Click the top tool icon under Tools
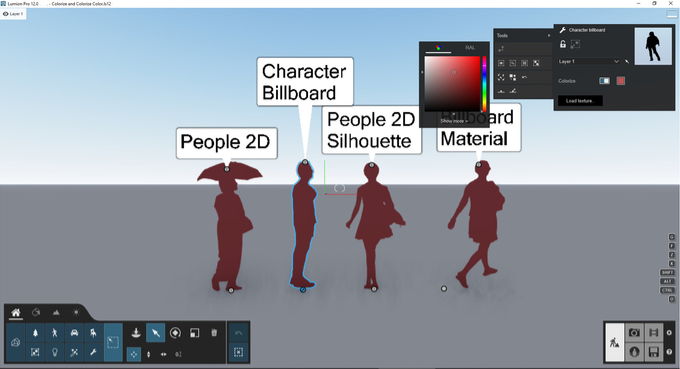Screen dimensions: 680x369 point(501,49)
